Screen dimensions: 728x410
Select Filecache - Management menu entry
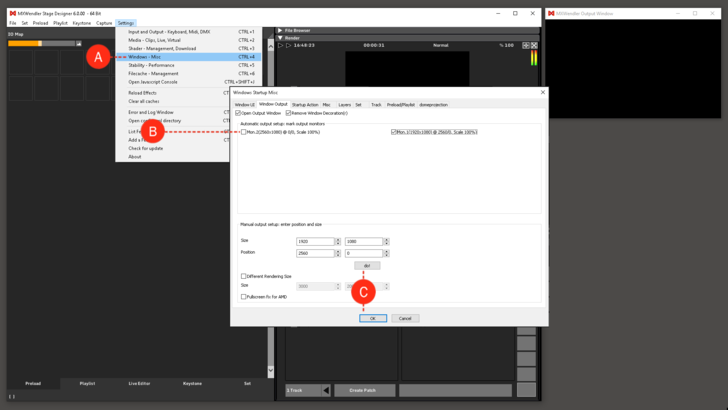pyautogui.click(x=188, y=74)
